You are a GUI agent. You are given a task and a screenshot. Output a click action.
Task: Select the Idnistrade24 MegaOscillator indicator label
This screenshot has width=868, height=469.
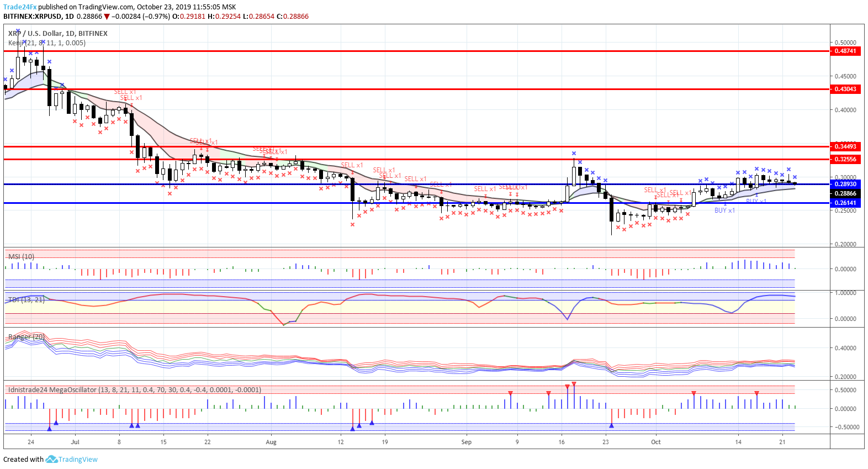point(135,389)
